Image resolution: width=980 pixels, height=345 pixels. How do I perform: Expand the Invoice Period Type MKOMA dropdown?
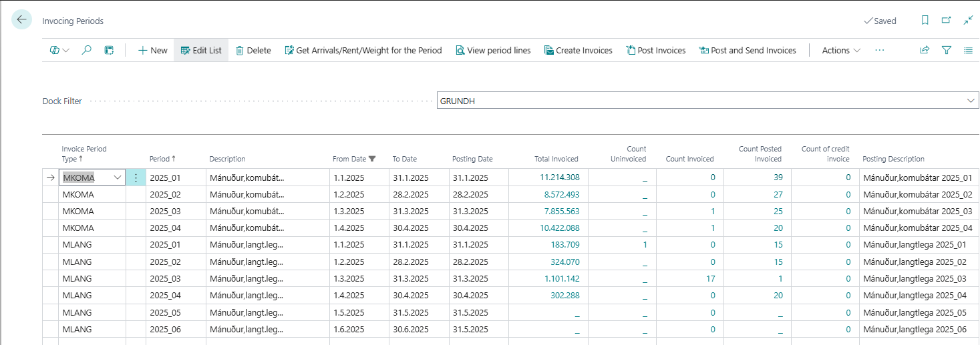(118, 178)
